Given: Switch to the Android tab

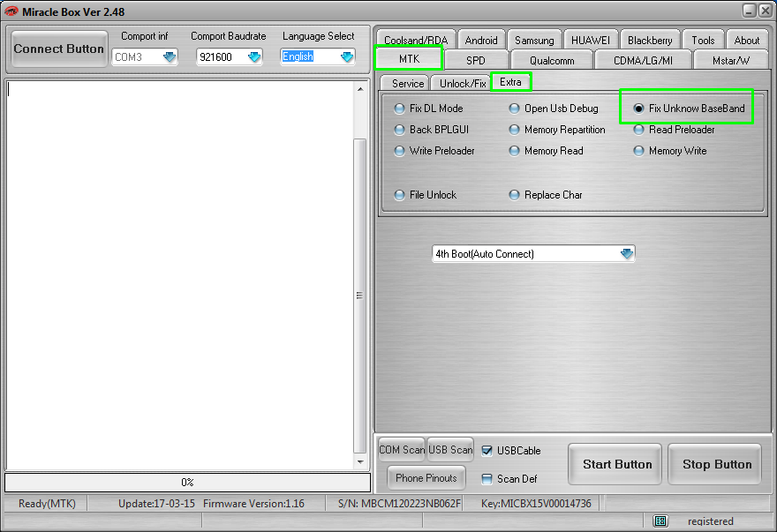Looking at the screenshot, I should (x=481, y=40).
